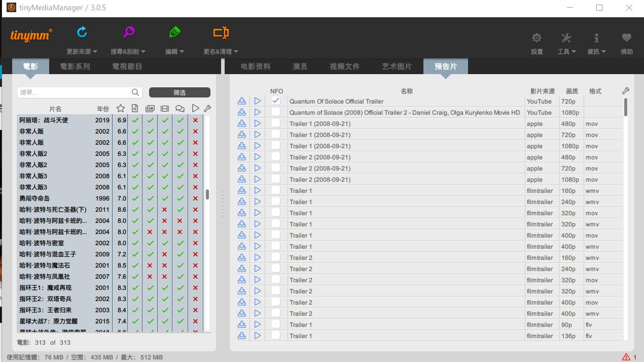
Task: Open settings via the gear icon
Action: [536, 38]
